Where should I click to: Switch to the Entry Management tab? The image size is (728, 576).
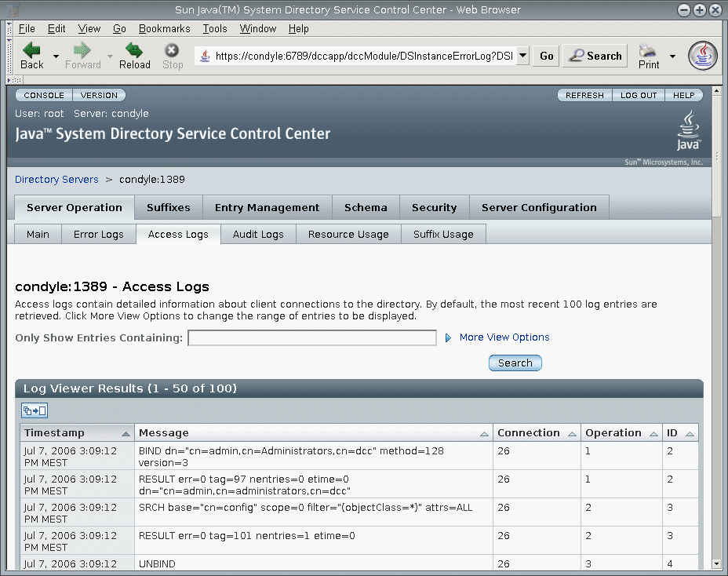[267, 208]
